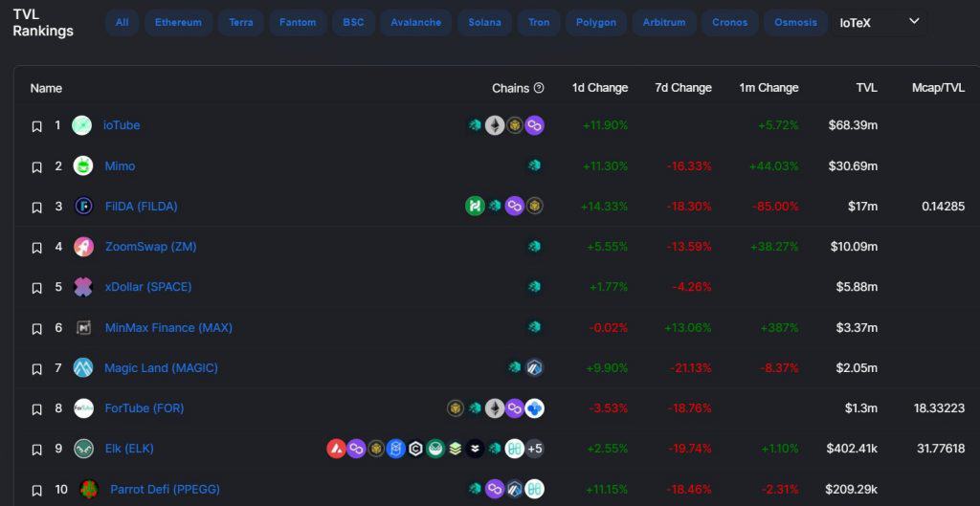Viewport: 980px width, 506px height.
Task: Bookmark the Elk (ELK) row
Action: coord(37,450)
